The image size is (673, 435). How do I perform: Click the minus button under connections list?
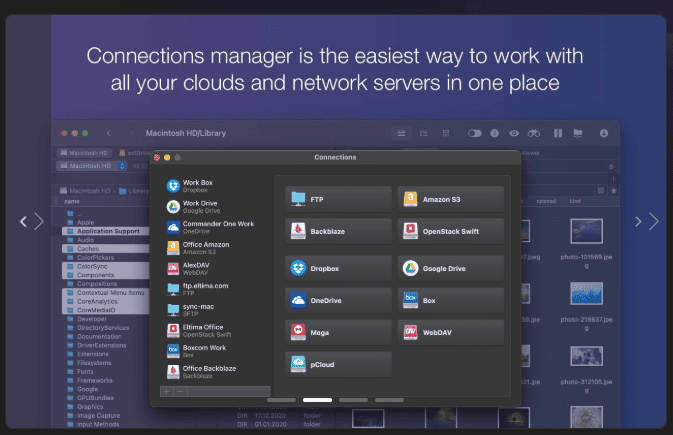[x=181, y=391]
